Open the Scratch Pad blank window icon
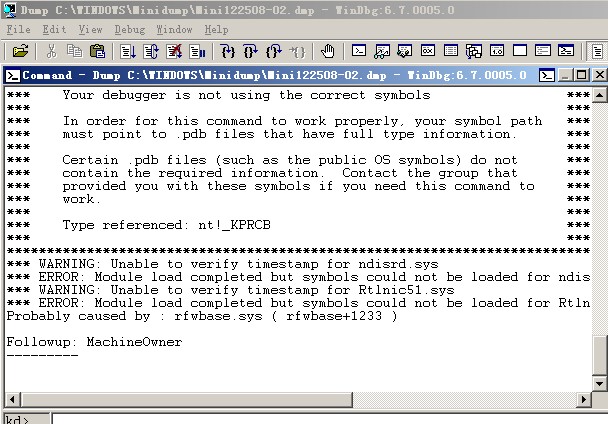 520,51
